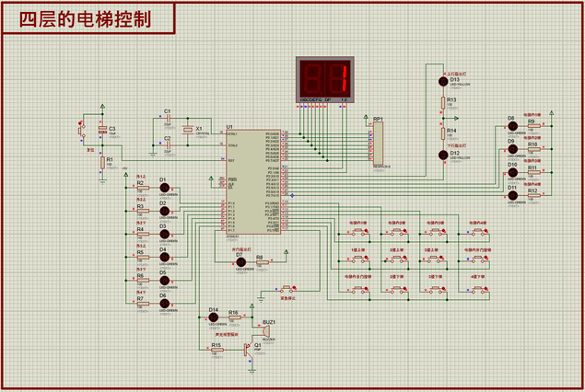Select resistor R14 above D12

tap(443, 133)
